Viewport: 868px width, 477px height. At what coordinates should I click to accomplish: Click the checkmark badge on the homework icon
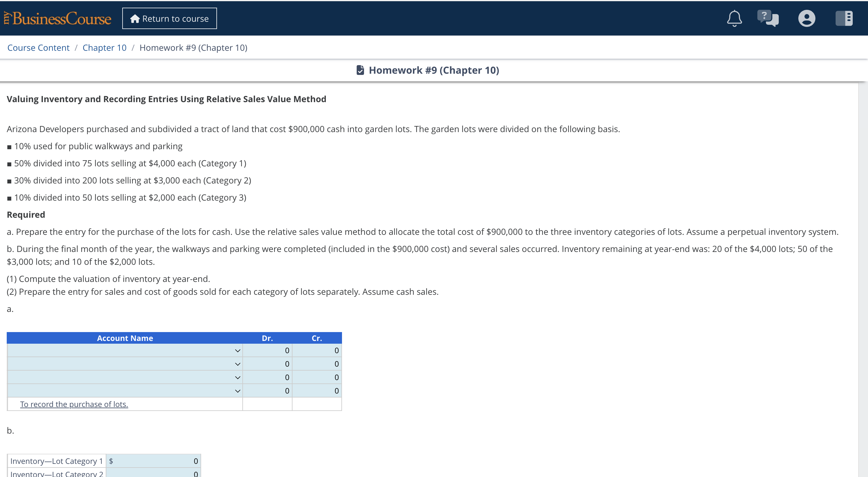[x=362, y=72]
